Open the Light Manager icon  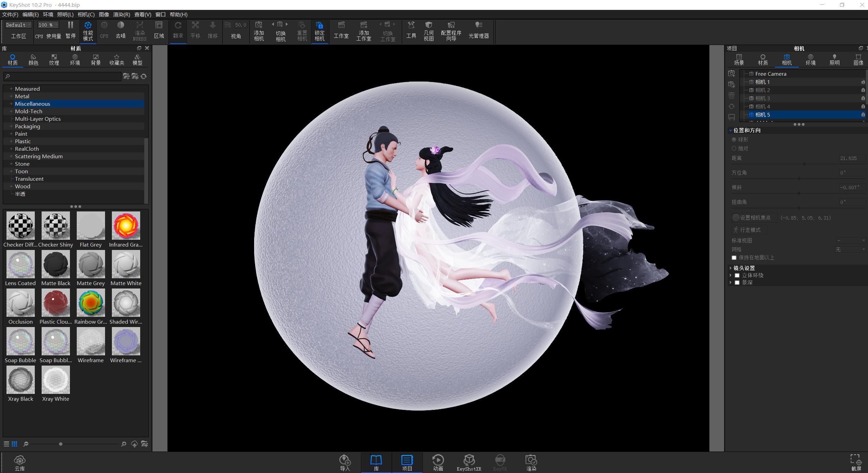pyautogui.click(x=479, y=25)
